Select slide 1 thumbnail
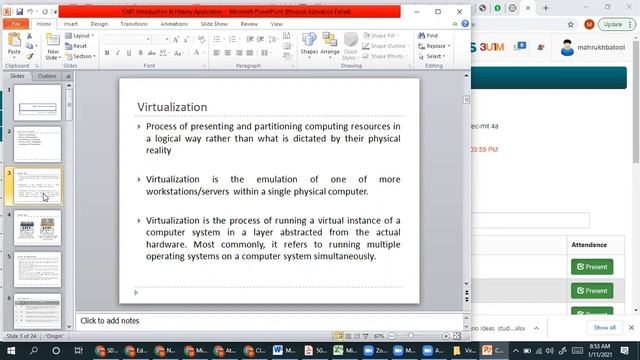 point(38,102)
